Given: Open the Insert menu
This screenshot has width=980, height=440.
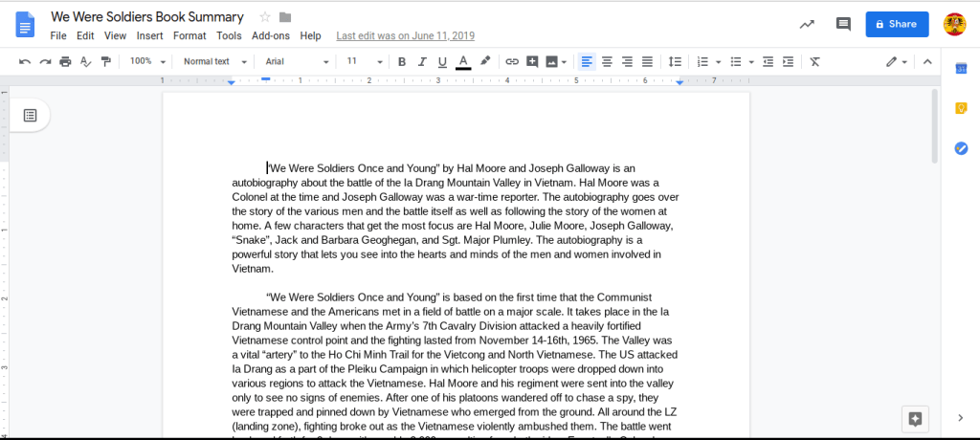Looking at the screenshot, I should pyautogui.click(x=149, y=35).
